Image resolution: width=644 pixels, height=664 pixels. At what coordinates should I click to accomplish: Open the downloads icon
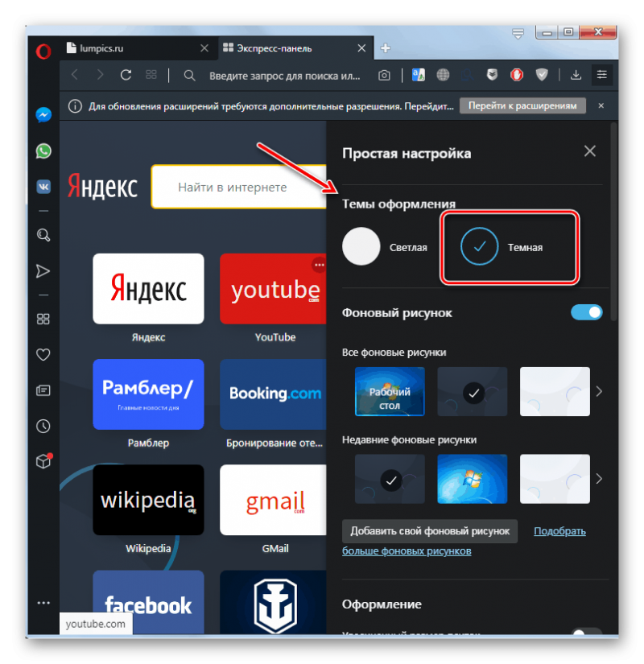576,75
